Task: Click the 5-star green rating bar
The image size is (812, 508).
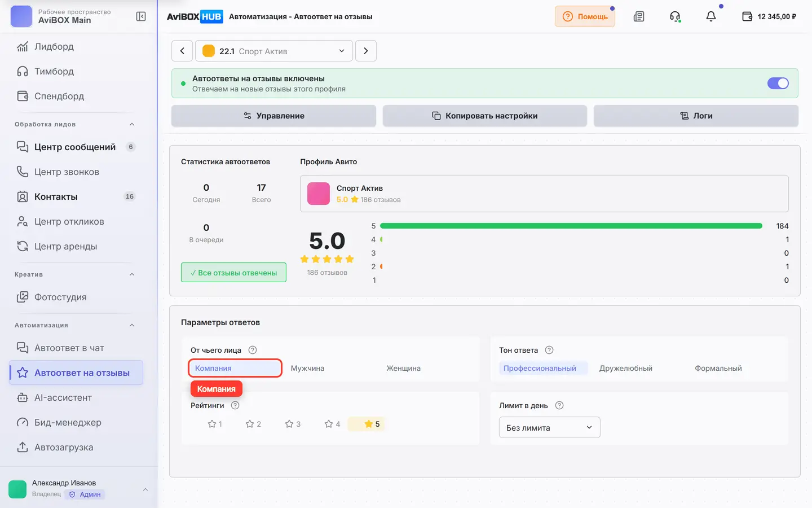Action: (571, 226)
